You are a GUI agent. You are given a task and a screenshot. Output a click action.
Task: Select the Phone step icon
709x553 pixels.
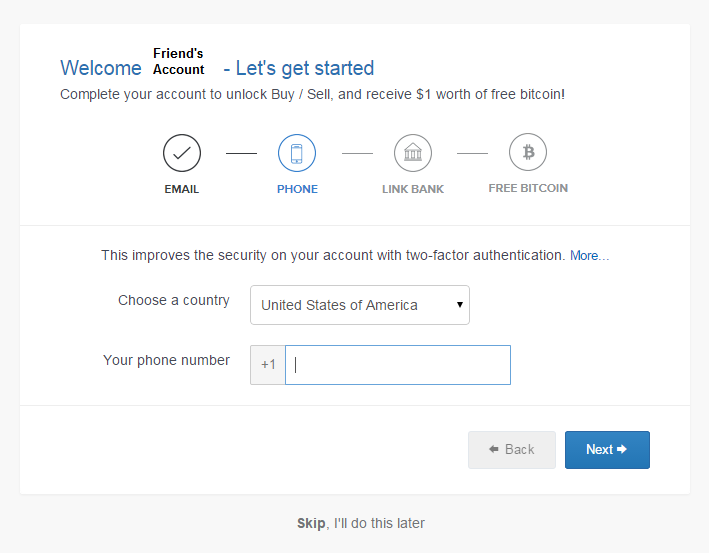point(297,153)
